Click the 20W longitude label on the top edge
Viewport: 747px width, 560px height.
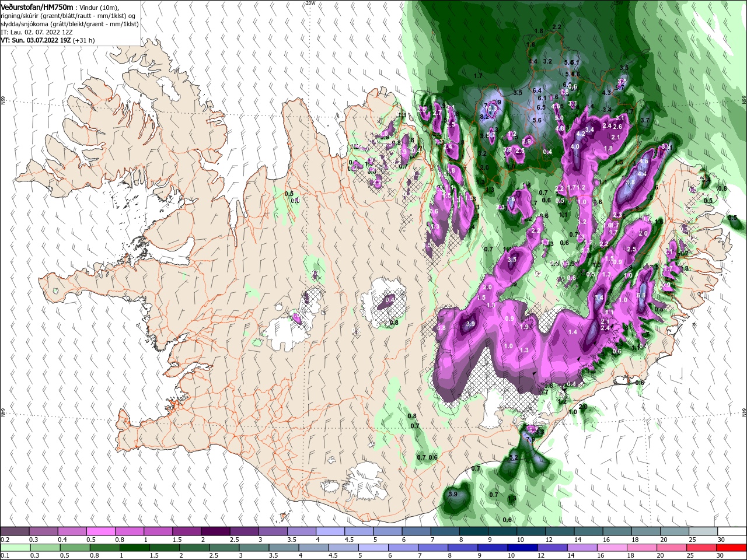click(x=310, y=2)
